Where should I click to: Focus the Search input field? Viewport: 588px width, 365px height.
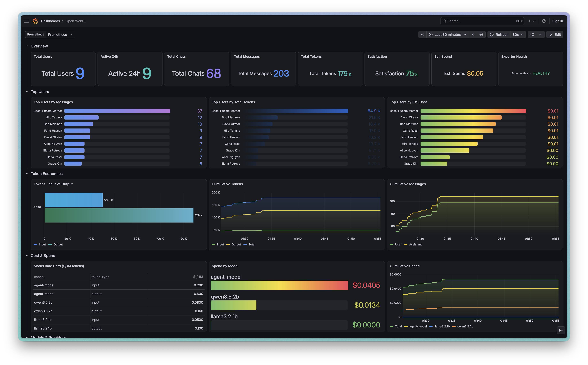(482, 21)
